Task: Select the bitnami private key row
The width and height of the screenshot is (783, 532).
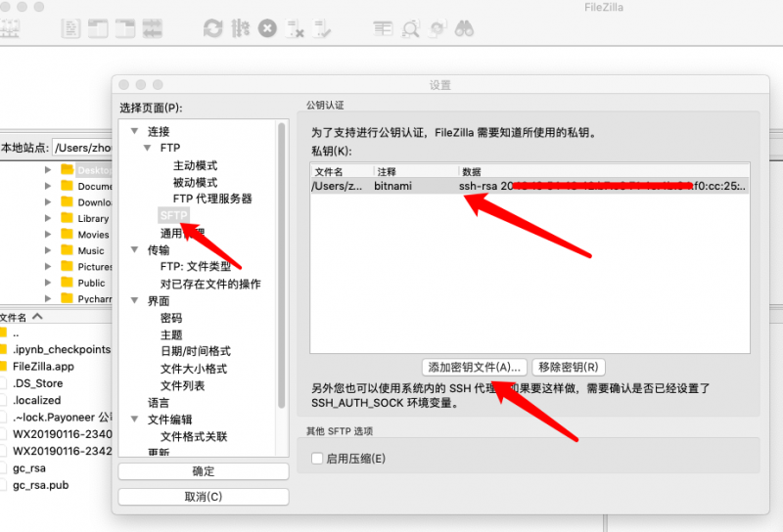Action: (x=530, y=186)
